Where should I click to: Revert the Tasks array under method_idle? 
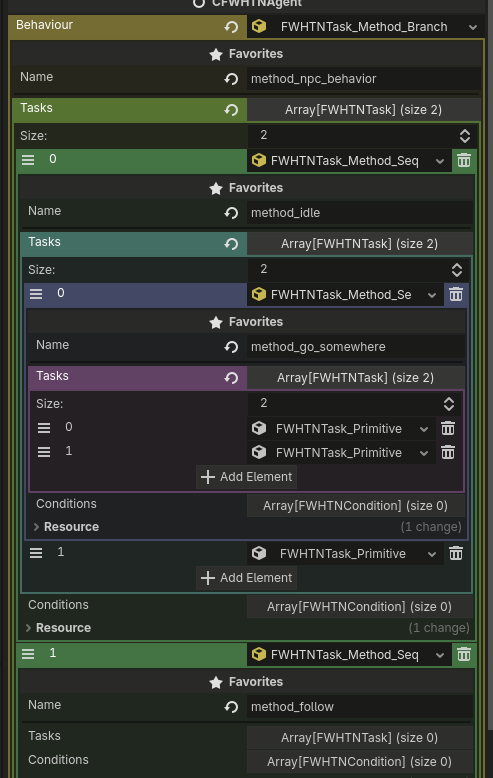point(231,244)
